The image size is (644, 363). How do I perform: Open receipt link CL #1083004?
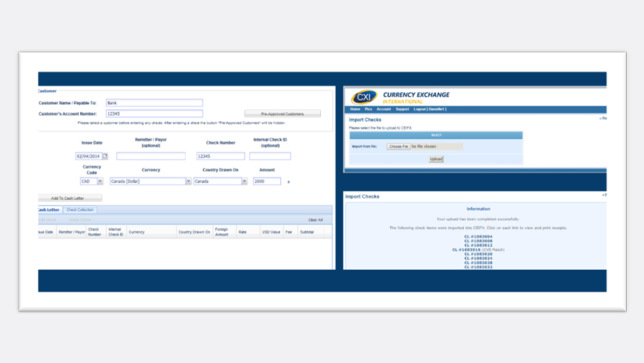click(478, 236)
